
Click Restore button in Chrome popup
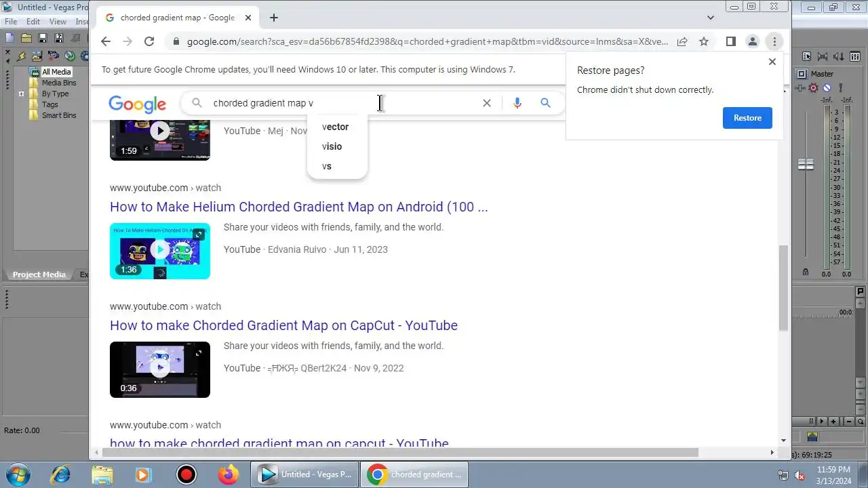[x=747, y=118]
